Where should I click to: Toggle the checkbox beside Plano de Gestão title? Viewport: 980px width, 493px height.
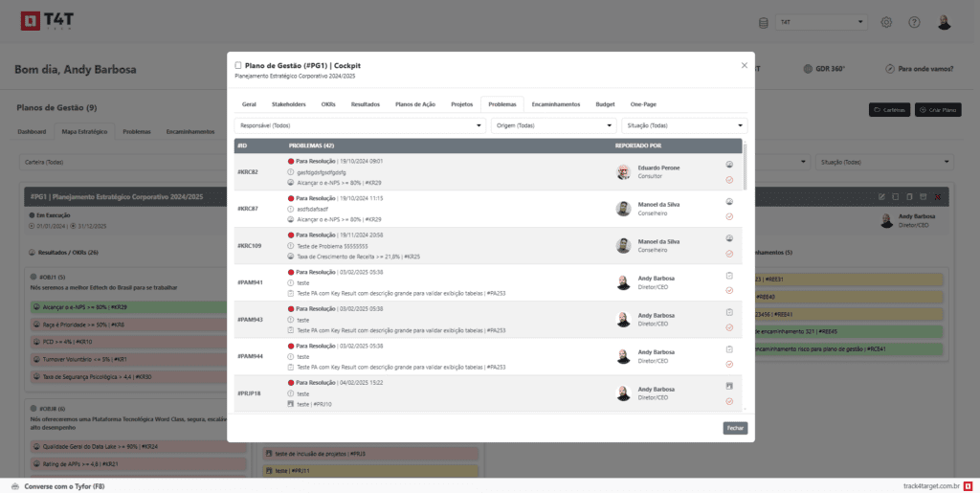click(238, 65)
